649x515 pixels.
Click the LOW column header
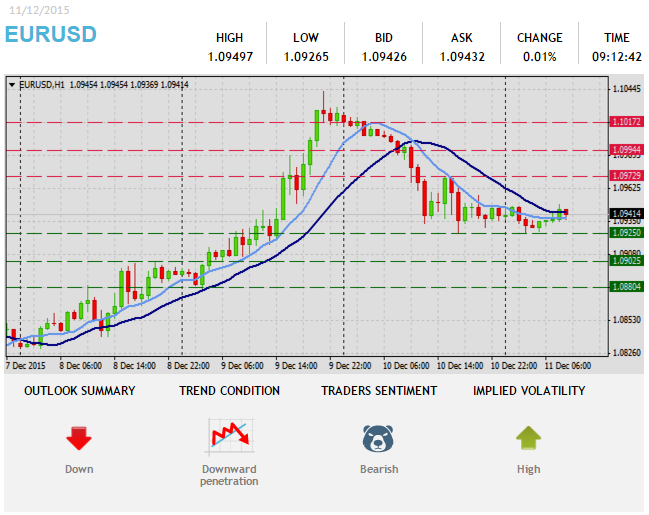(306, 38)
